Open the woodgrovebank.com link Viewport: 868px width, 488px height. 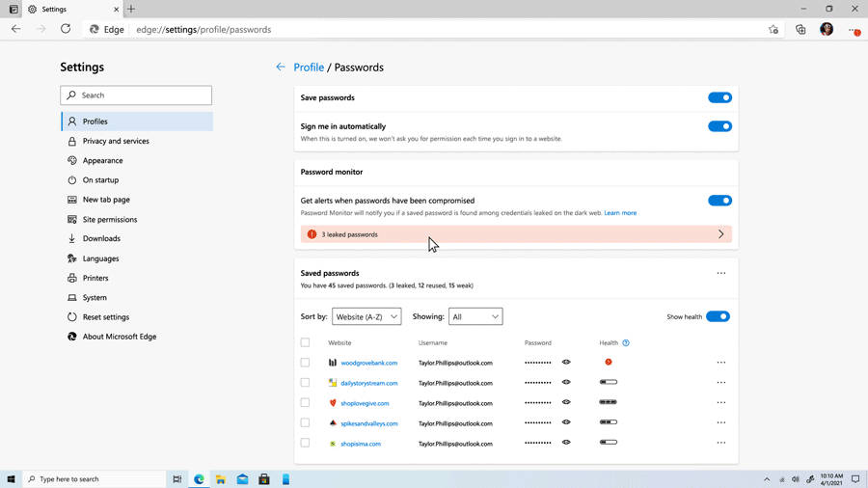368,363
